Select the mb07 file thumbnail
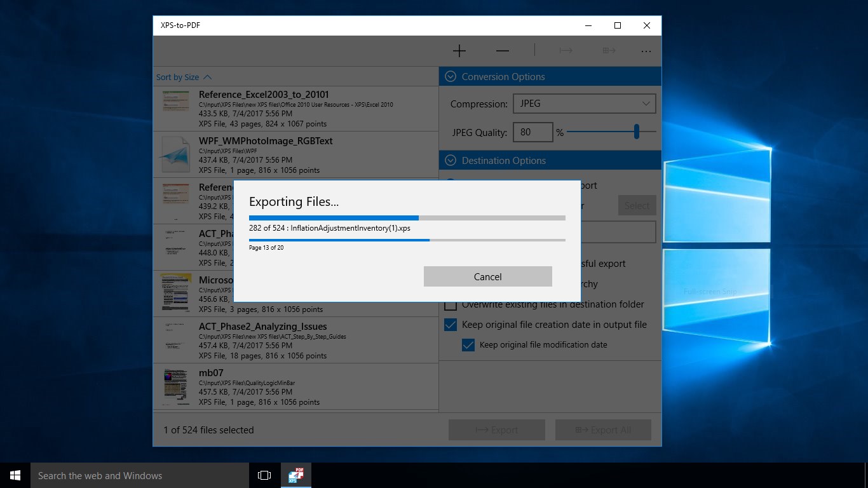The height and width of the screenshot is (488, 868). tap(175, 386)
